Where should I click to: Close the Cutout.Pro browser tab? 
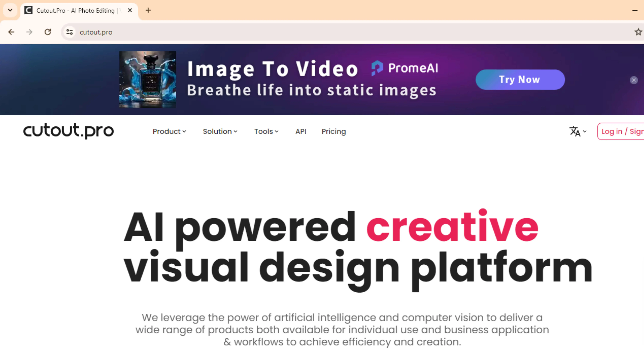pyautogui.click(x=130, y=10)
